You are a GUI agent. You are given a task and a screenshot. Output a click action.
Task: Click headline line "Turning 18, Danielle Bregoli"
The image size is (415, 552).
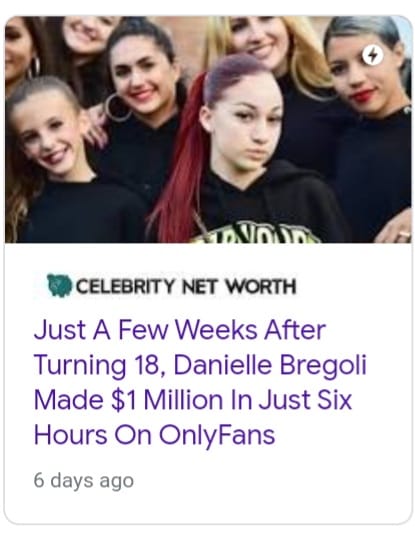click(200, 365)
